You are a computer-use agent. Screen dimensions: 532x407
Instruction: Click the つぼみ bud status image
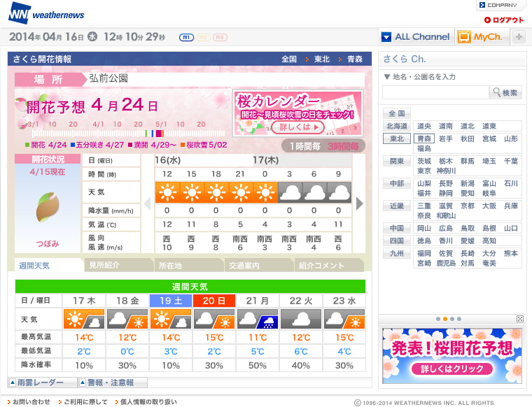point(48,207)
